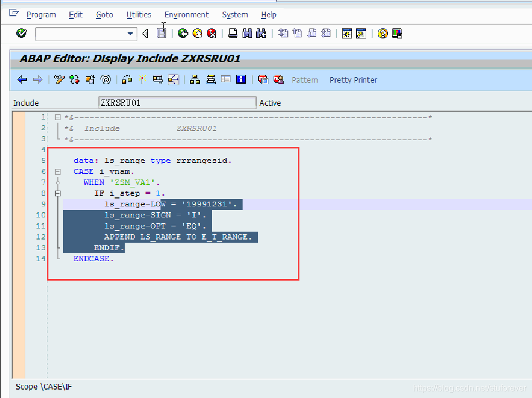Click the Set/Delete External Breakpoint icon
Viewport: 532px width, 398px height.
coord(278,79)
